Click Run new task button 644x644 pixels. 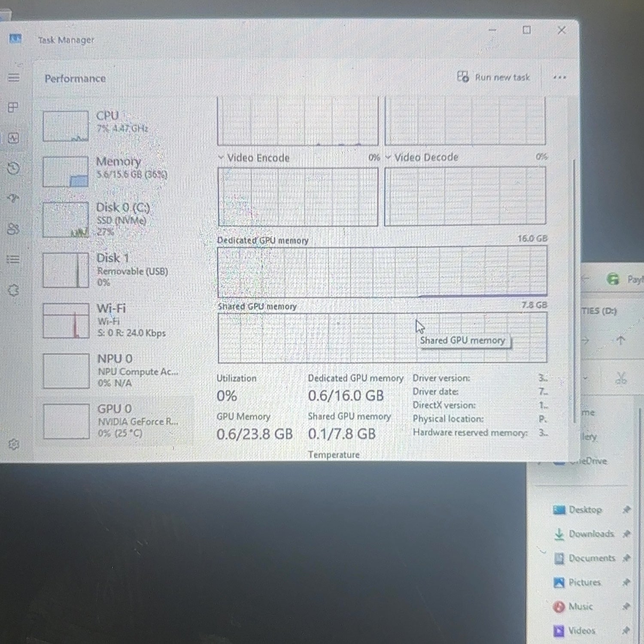click(493, 77)
